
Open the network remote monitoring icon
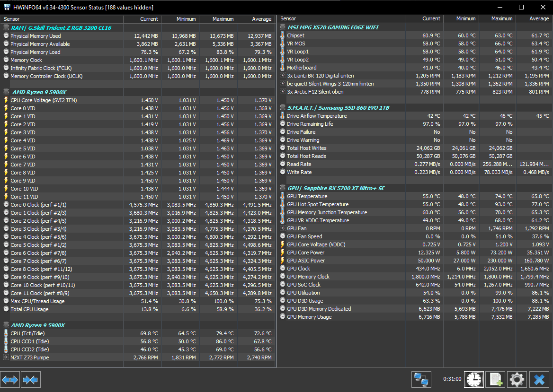(421, 380)
